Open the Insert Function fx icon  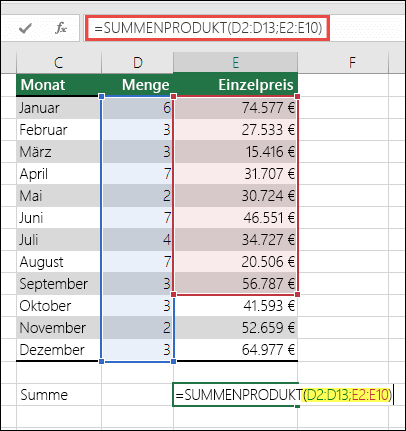(61, 28)
